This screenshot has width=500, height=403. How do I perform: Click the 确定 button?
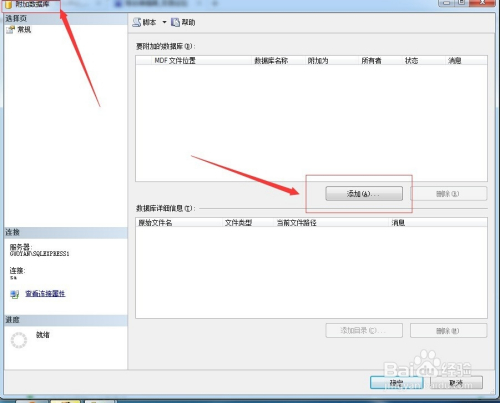396,383
